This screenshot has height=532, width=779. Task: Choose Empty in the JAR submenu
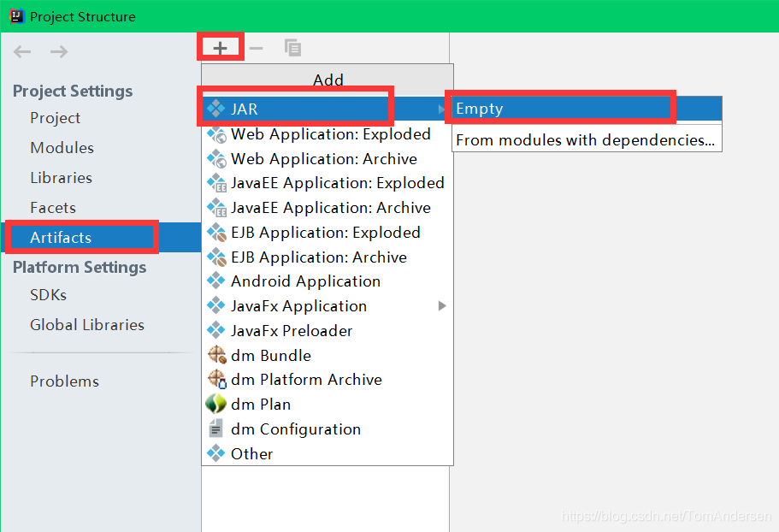pyautogui.click(x=587, y=109)
